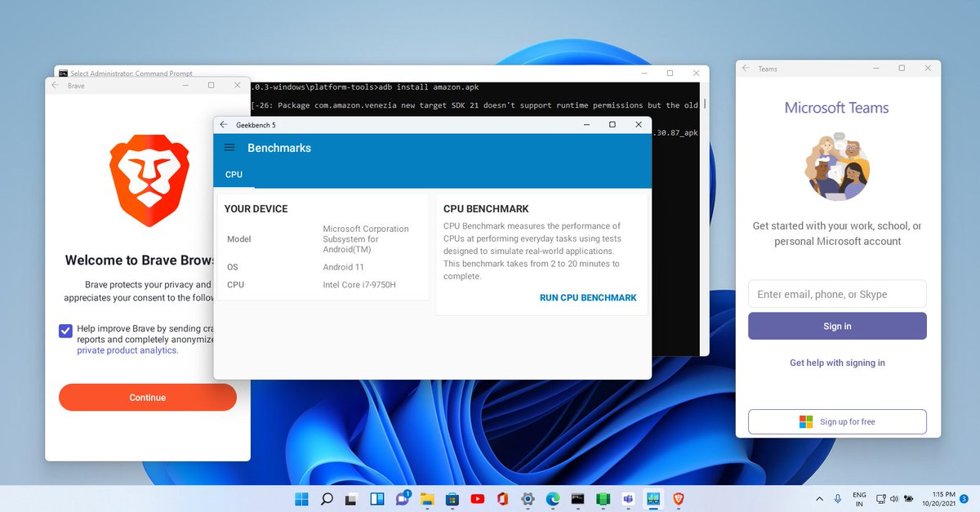Minimize the Teams window
The image size is (980, 512).
click(x=876, y=69)
